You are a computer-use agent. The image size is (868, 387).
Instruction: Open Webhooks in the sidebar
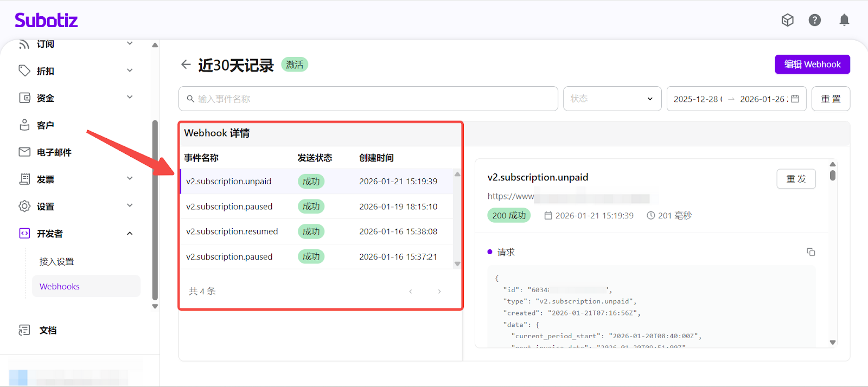pos(60,287)
